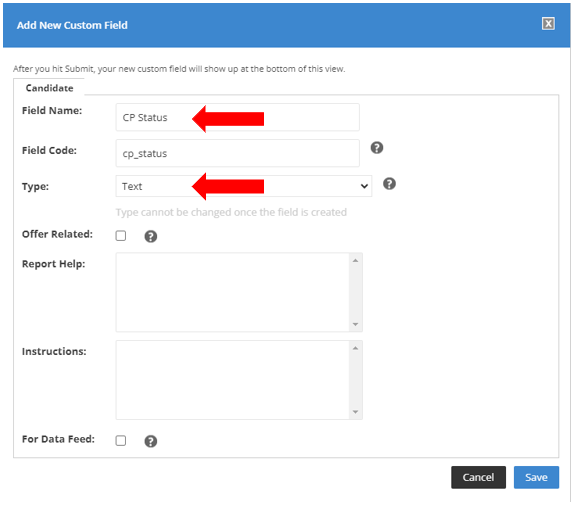
Task: Open help icon beside For Data Feed
Action: point(151,441)
